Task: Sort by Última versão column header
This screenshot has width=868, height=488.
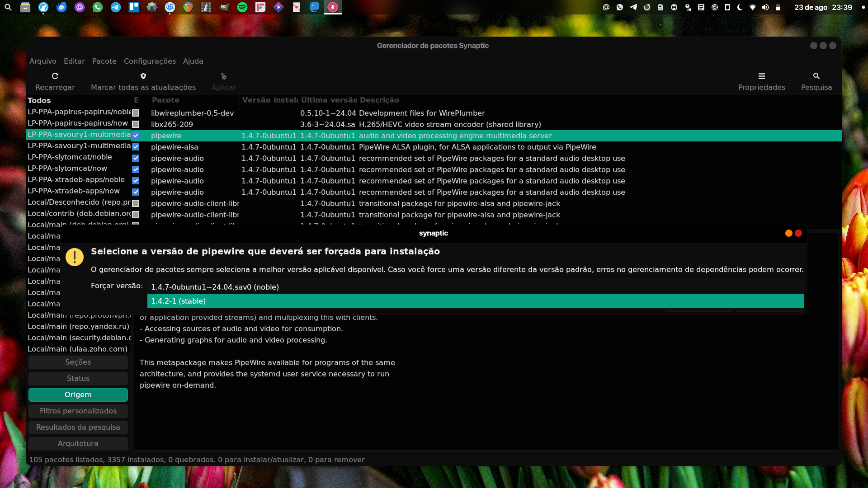Action: point(329,100)
